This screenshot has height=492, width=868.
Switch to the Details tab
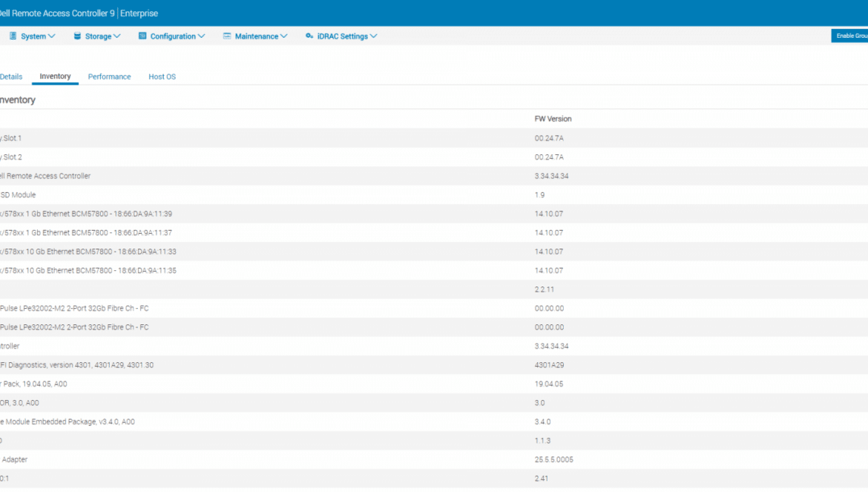pyautogui.click(x=11, y=76)
